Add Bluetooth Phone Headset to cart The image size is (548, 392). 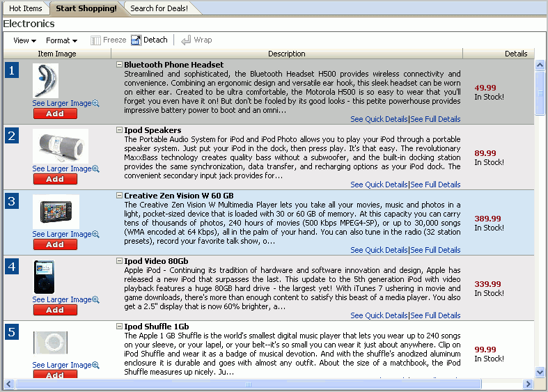[x=55, y=113]
